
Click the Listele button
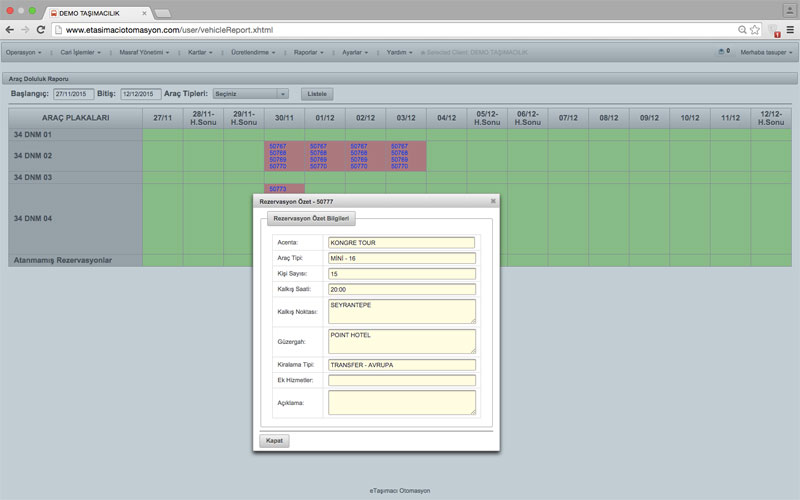pyautogui.click(x=317, y=94)
